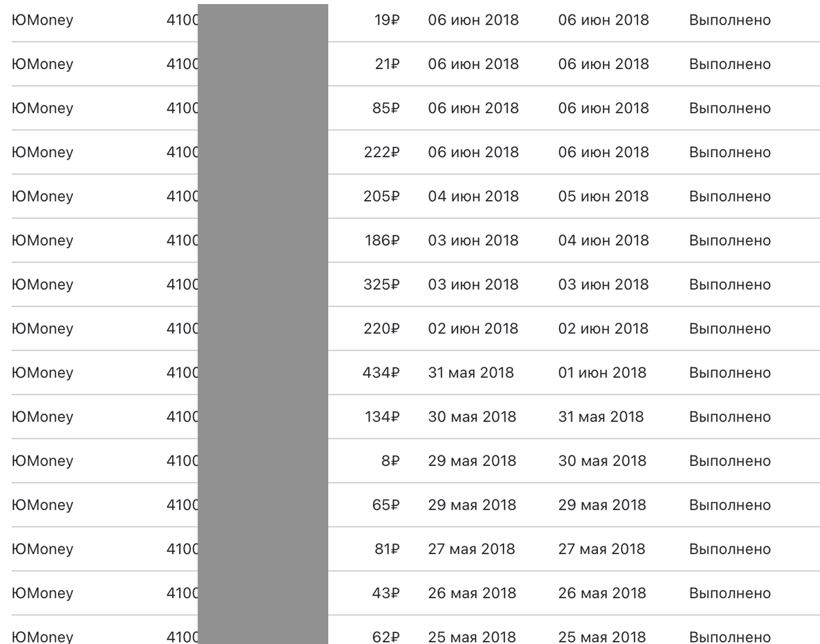Viewport: 820px width, 644px height.
Task: Select the 4100 wallet number in the 62₽ row
Action: 182,637
